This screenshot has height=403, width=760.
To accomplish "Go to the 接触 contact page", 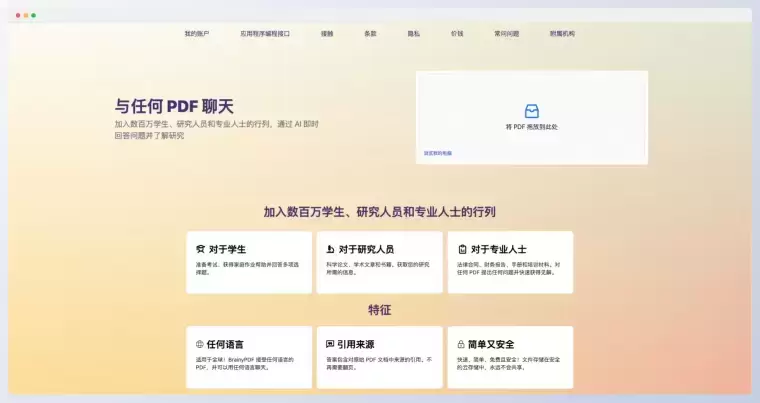I will tap(327, 33).
